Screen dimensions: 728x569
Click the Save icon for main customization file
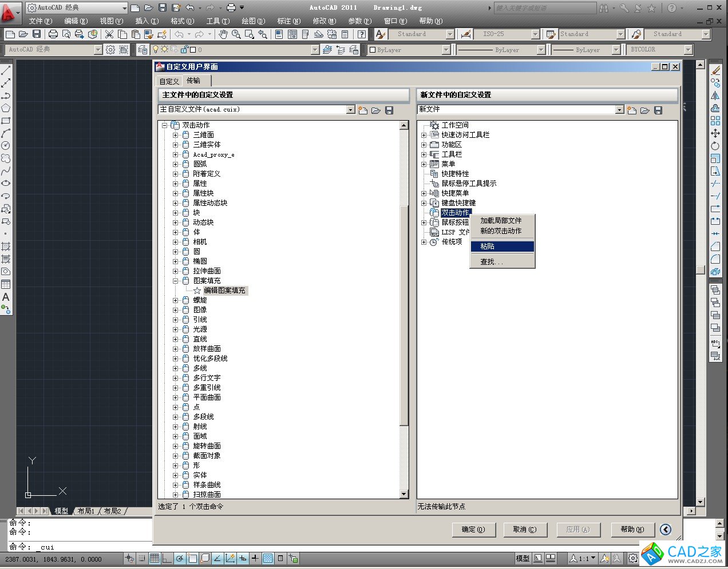(389, 110)
